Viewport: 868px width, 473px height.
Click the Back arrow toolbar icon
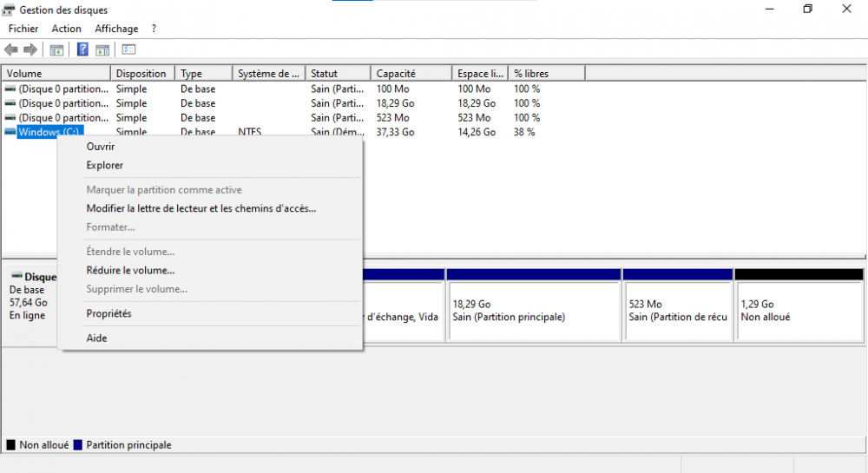11,49
